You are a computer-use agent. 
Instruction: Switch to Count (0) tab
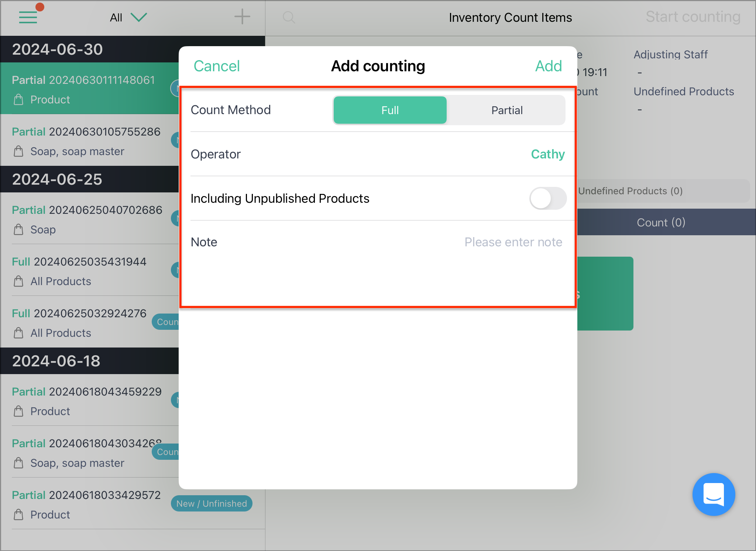coord(661,222)
